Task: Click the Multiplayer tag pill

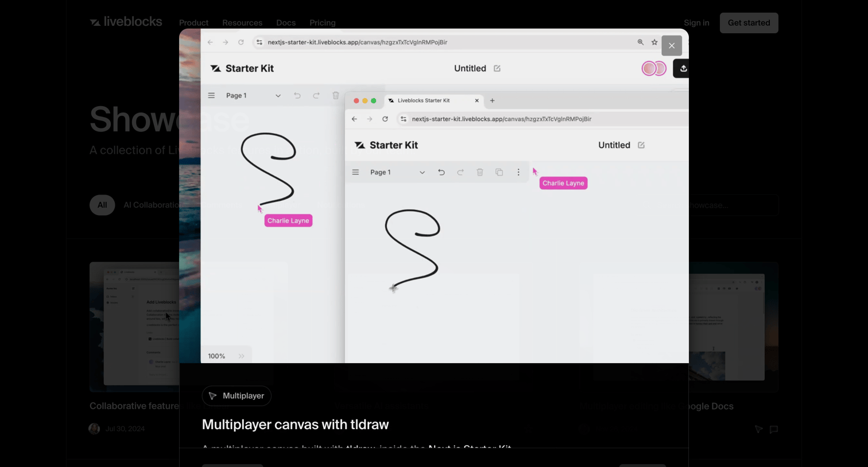Action: click(x=237, y=396)
